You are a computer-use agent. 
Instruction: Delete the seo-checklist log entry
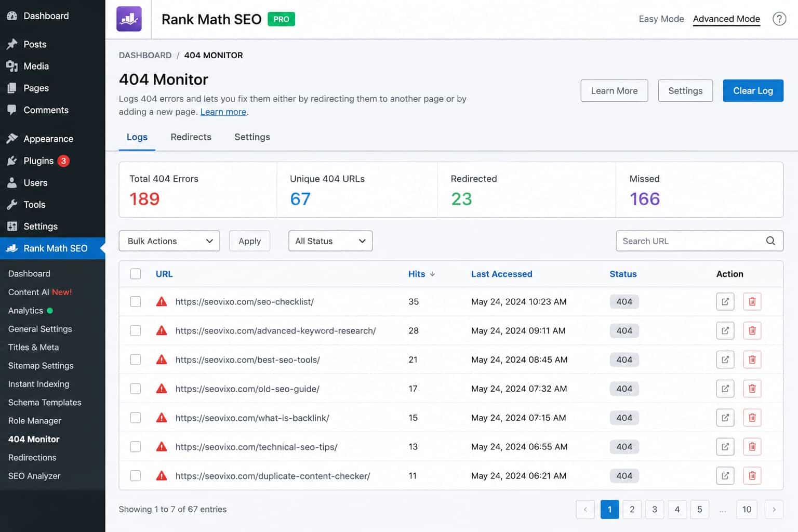click(x=752, y=302)
